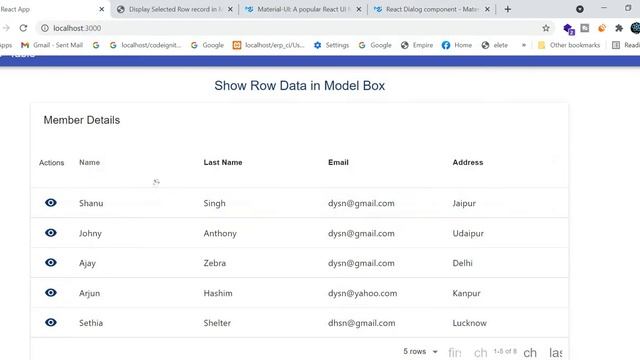Close the Display Selected Row record tab
This screenshot has width=640, height=360.
[230, 9]
